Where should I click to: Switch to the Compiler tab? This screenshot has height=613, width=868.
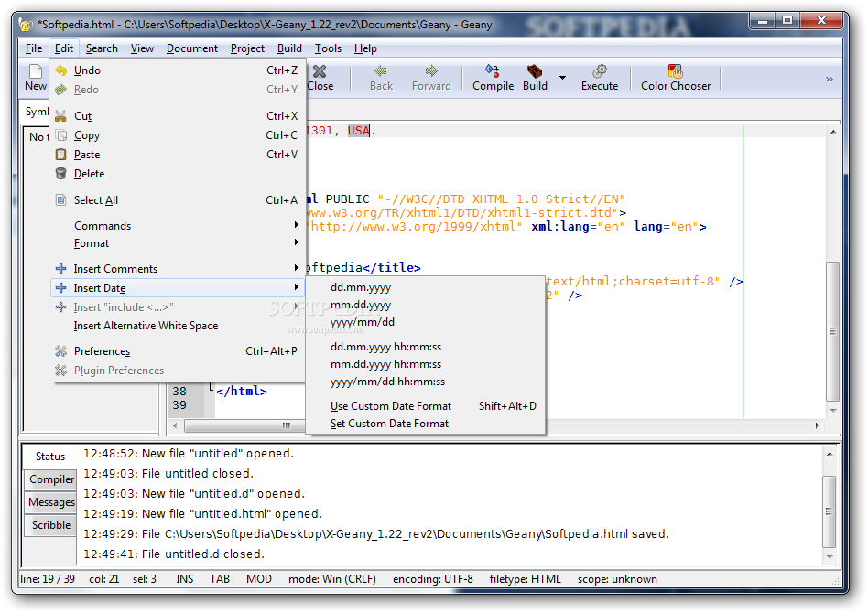51,479
